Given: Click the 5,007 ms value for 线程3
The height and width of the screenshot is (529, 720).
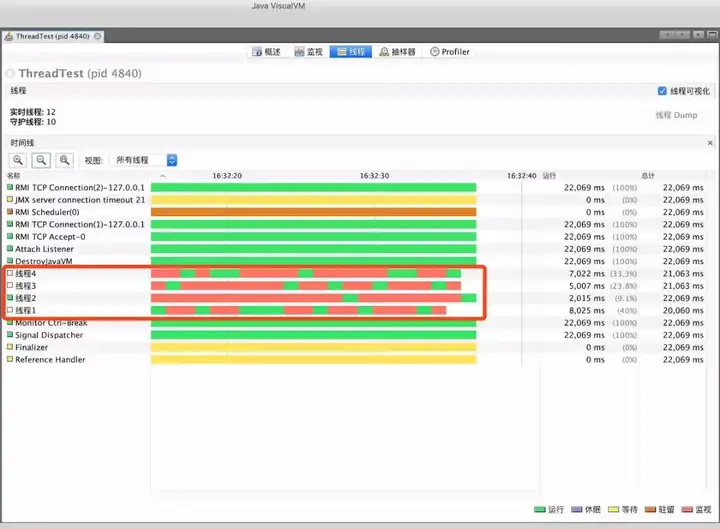Looking at the screenshot, I should tap(586, 286).
